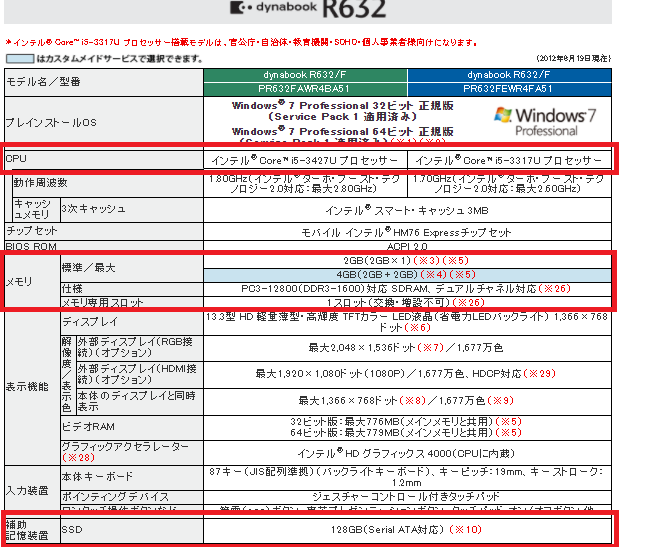Click the vertical '解像度／表示色' label
The width and height of the screenshot is (651, 547).
point(67,375)
